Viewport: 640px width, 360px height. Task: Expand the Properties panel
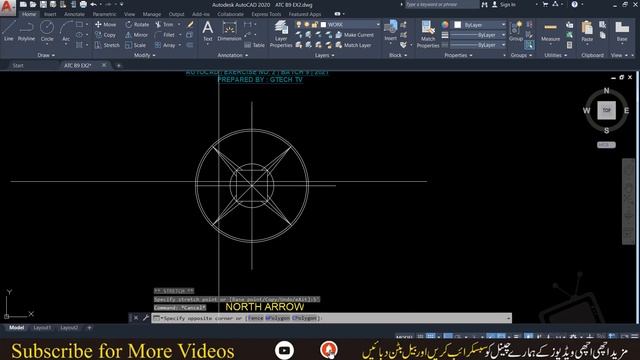tap(458, 55)
